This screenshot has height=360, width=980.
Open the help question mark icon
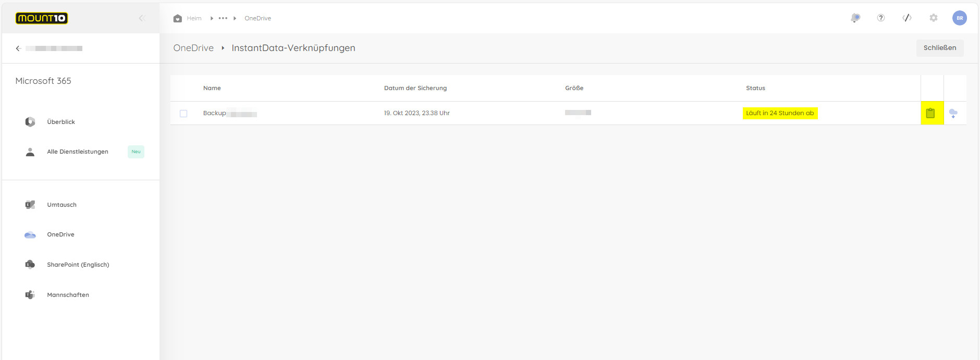point(881,18)
